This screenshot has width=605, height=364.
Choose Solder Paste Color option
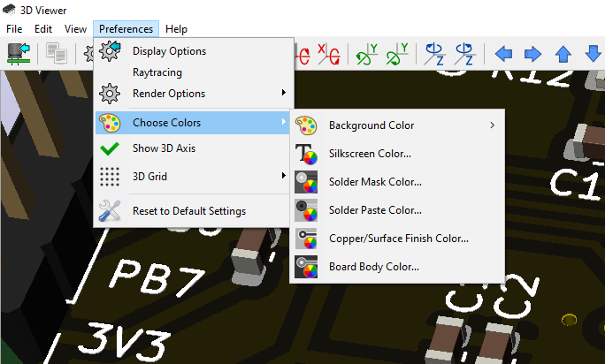(397, 210)
